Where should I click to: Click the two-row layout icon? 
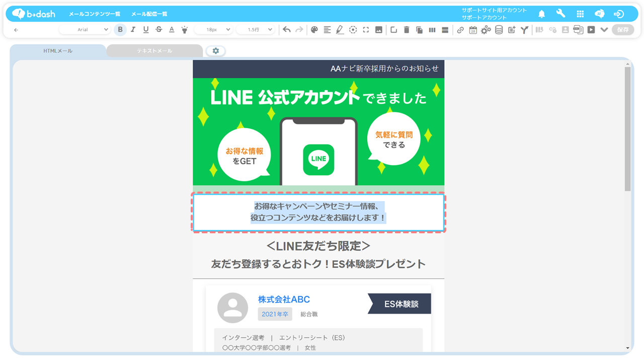pos(445,30)
